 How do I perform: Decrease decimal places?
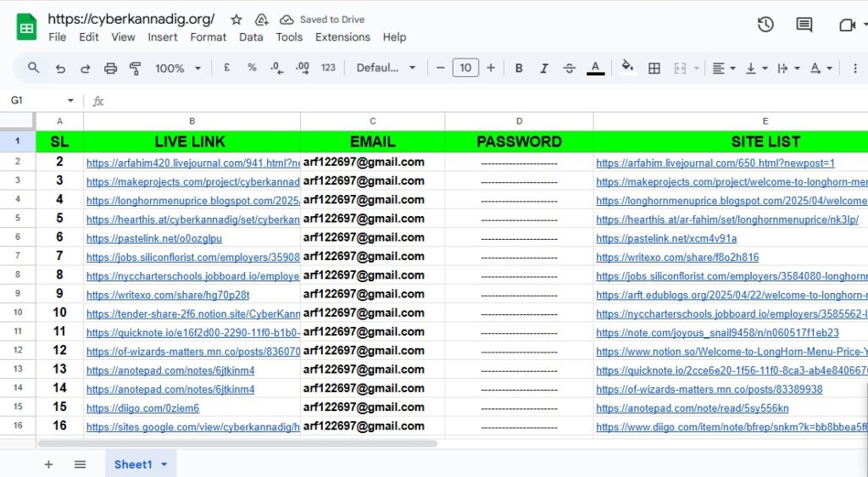tap(277, 68)
